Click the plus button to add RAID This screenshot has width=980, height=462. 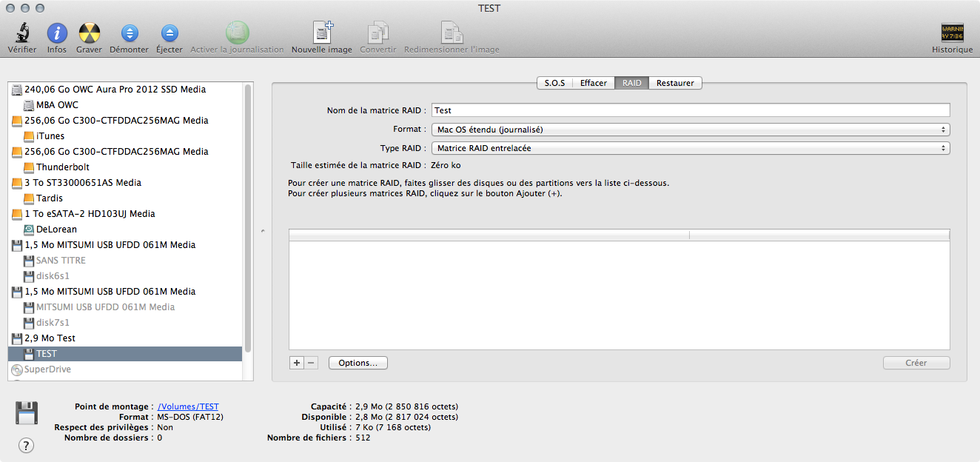[297, 363]
